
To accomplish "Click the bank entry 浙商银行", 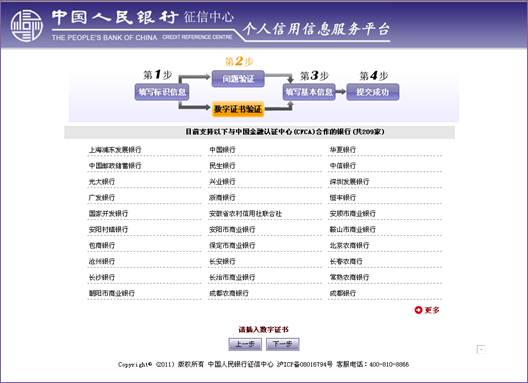I will [222, 197].
